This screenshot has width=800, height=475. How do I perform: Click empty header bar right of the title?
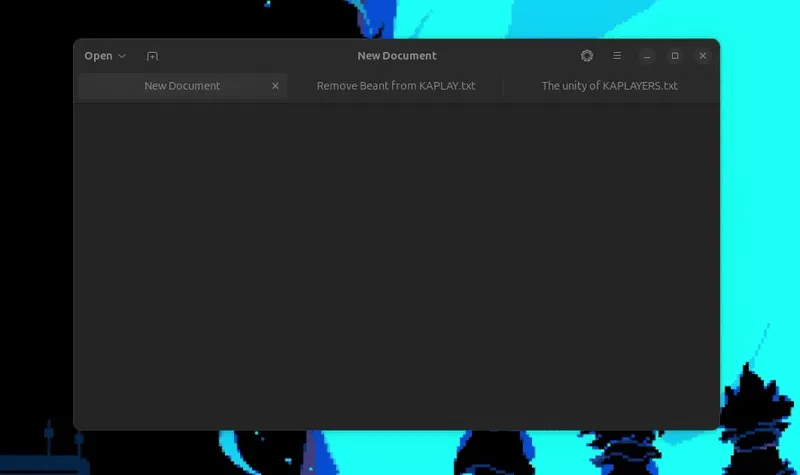click(500, 56)
